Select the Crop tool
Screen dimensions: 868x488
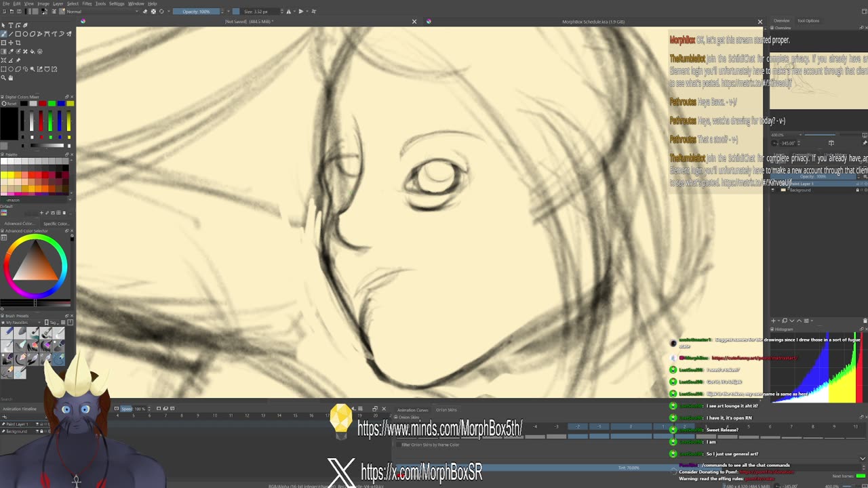click(18, 43)
